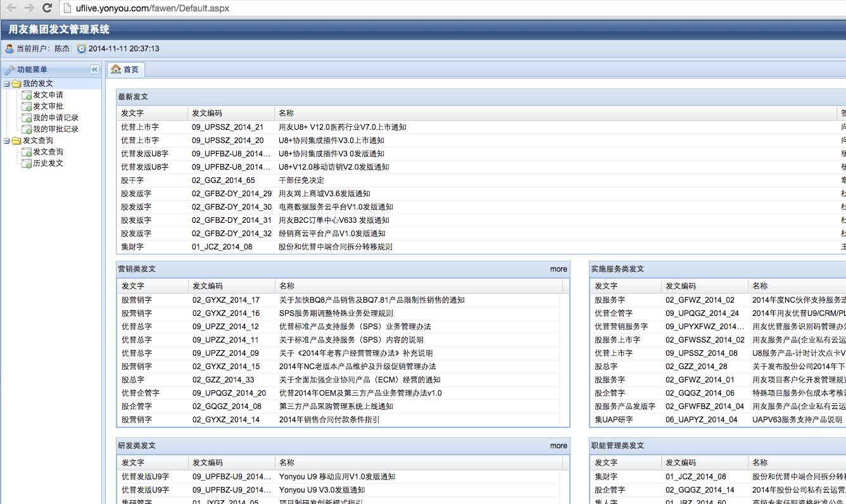Image resolution: width=846 pixels, height=504 pixels.
Task: Click the page icon in the address bar
Action: (x=68, y=8)
